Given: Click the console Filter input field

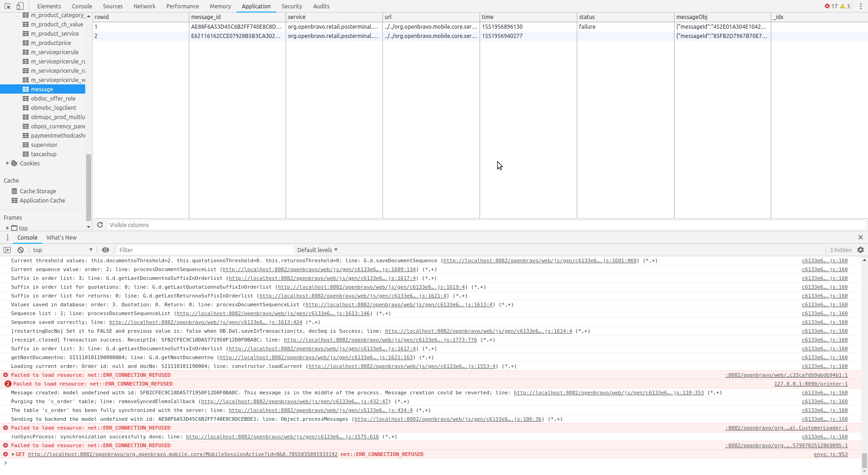Looking at the screenshot, I should point(204,250).
